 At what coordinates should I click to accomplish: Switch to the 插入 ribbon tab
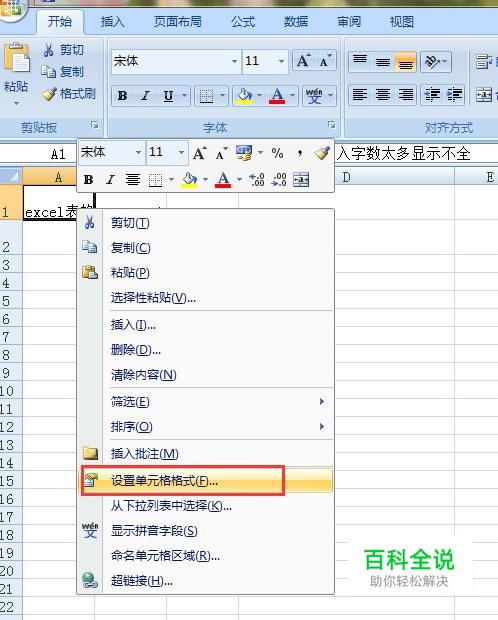(x=112, y=21)
